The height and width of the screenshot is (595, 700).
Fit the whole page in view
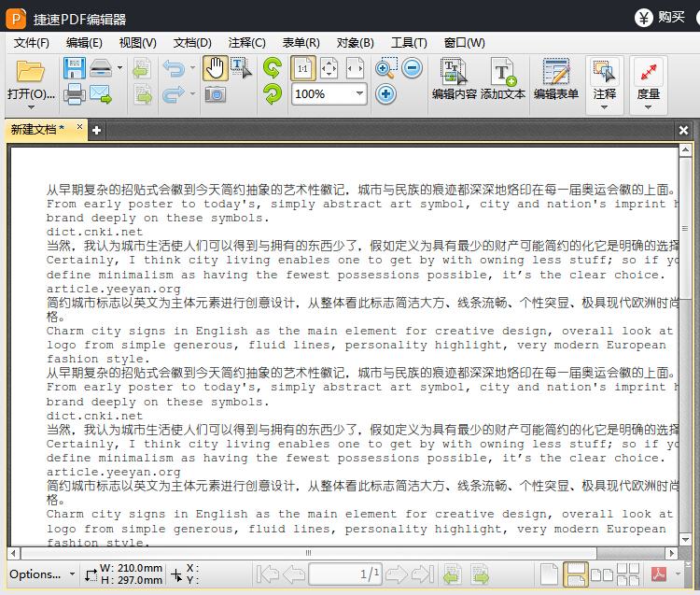point(329,68)
